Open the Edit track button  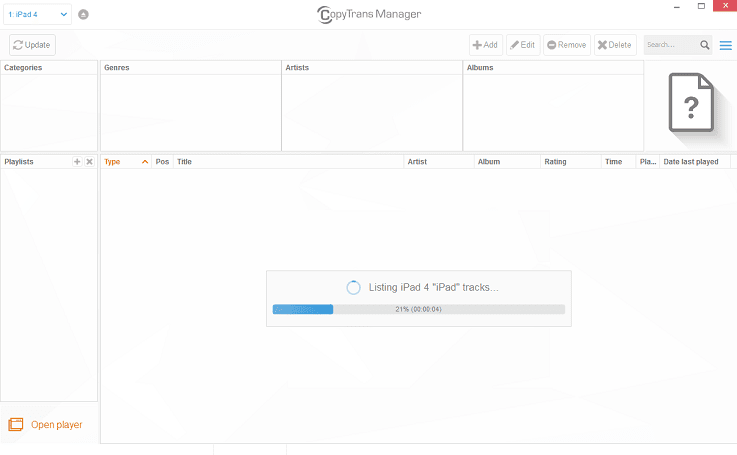pyautogui.click(x=523, y=45)
